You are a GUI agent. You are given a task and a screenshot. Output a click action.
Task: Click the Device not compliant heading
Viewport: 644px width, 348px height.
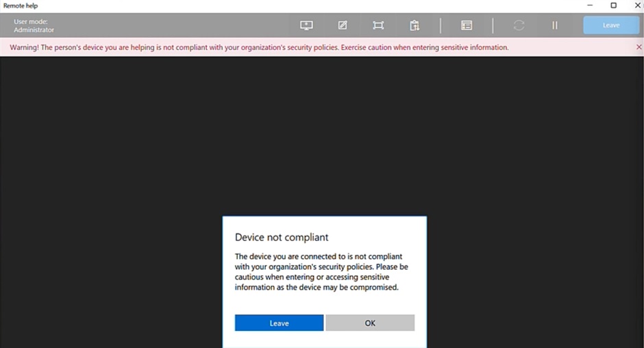pos(282,237)
